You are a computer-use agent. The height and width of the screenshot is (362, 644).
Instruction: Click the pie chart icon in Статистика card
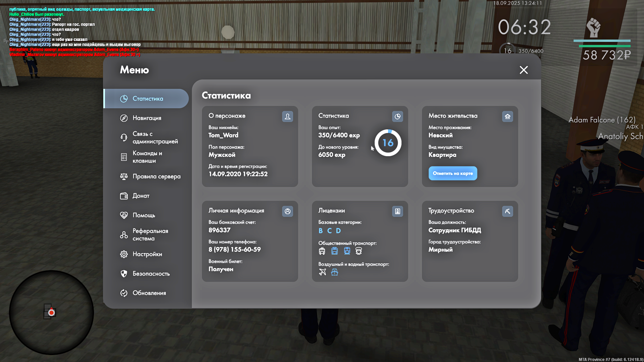click(397, 116)
